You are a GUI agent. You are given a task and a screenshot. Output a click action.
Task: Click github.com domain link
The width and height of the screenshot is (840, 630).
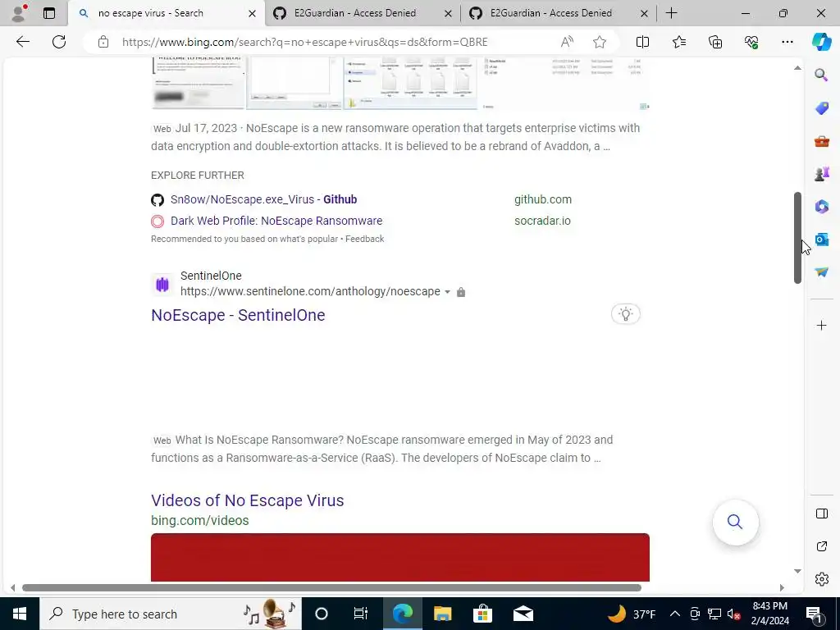tap(543, 199)
